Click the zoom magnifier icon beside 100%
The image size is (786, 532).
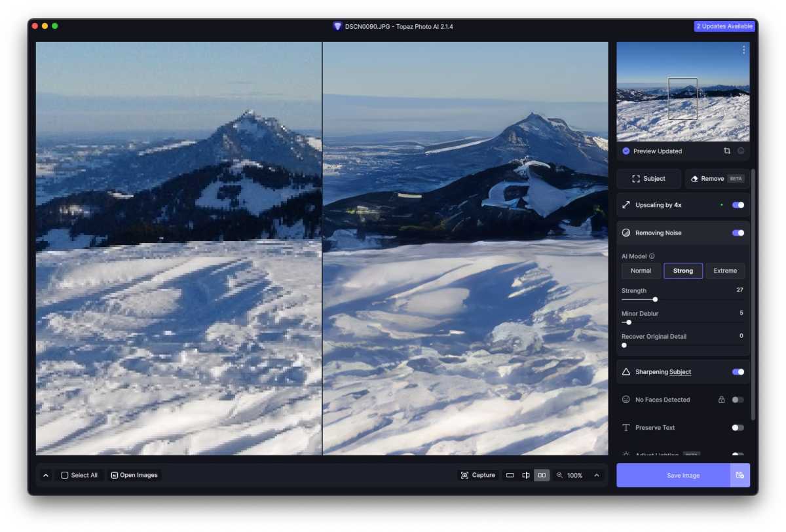click(x=559, y=475)
